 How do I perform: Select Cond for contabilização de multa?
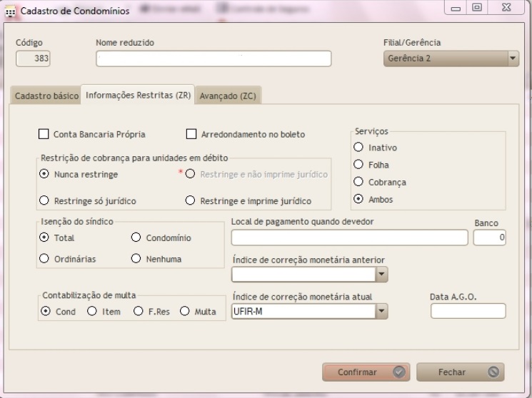(x=46, y=311)
